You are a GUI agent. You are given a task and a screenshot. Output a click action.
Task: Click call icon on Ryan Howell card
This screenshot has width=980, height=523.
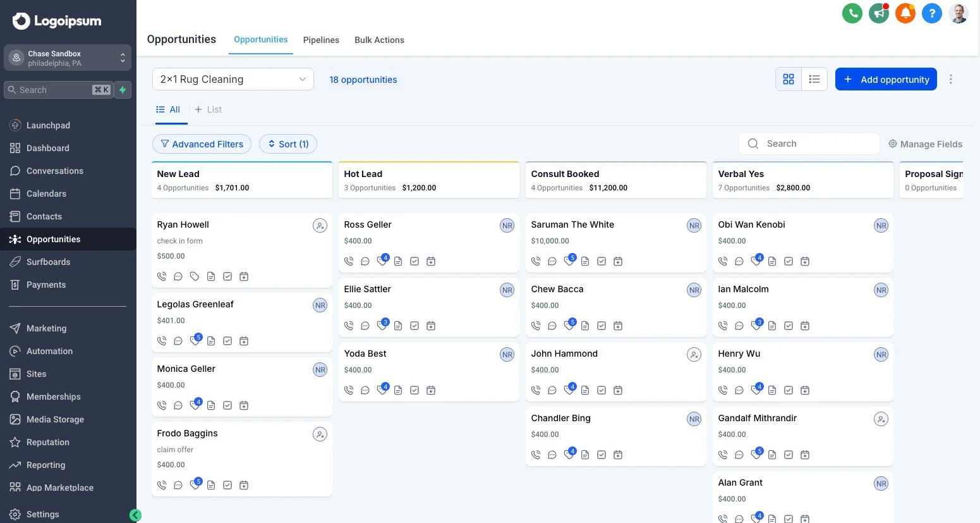pyautogui.click(x=162, y=276)
